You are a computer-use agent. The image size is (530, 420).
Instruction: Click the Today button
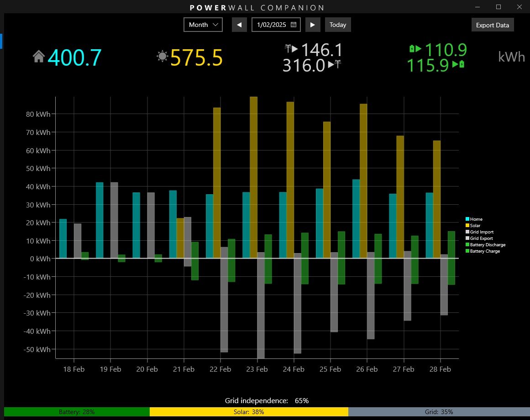click(x=338, y=25)
